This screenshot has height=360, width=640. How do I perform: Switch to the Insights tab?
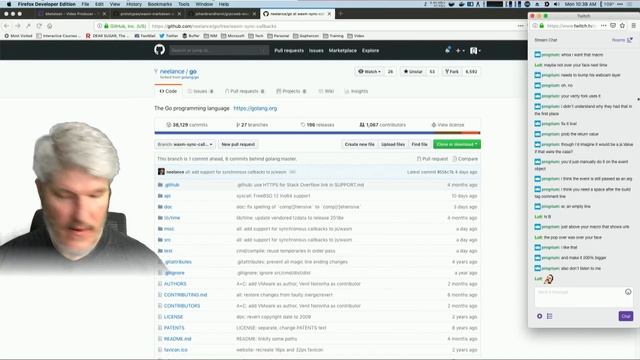tap(356, 91)
